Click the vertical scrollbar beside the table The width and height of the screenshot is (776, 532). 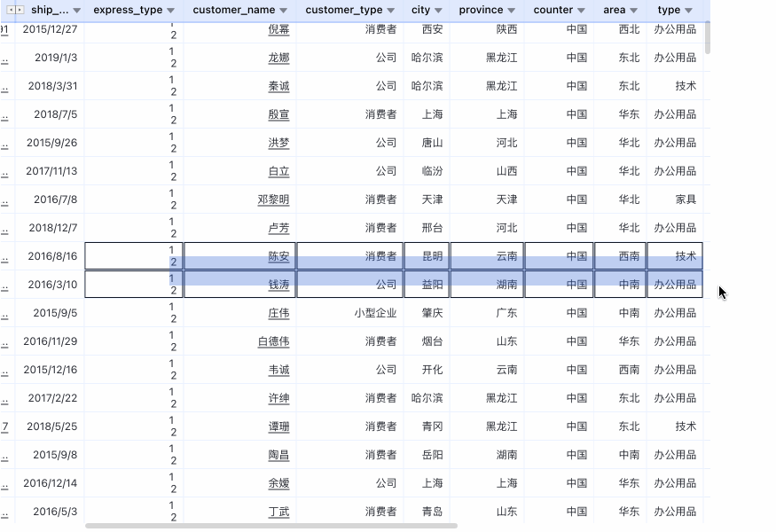(708, 37)
